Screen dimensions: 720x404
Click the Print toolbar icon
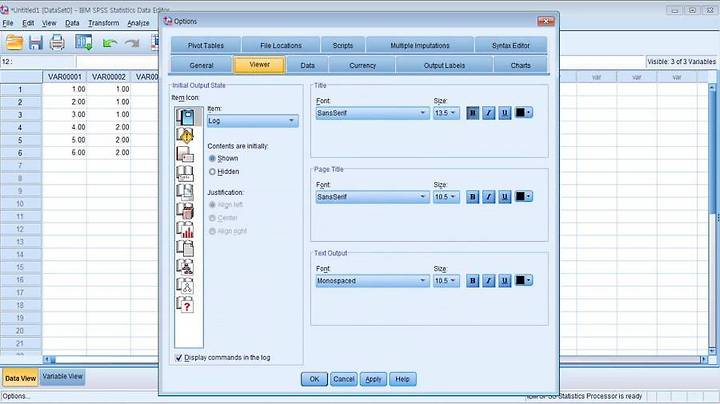(x=57, y=42)
